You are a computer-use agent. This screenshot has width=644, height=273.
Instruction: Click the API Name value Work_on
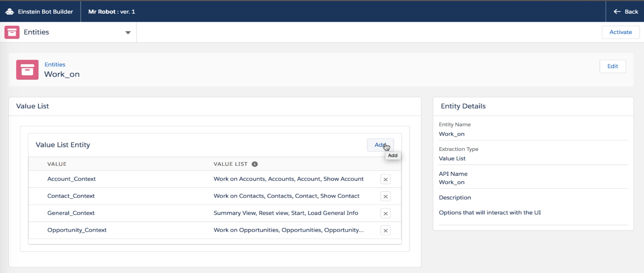[x=452, y=182]
